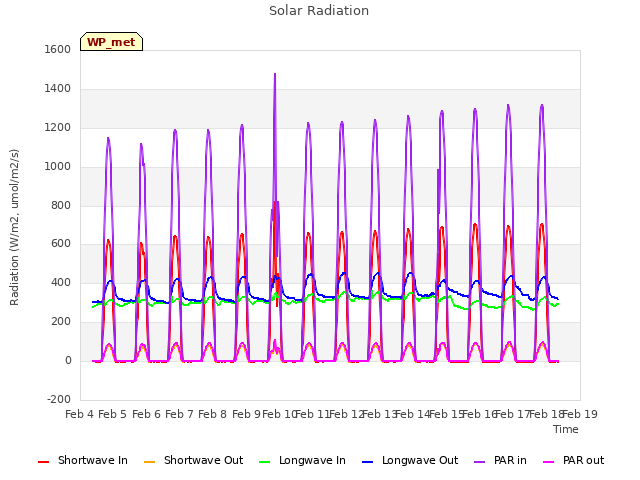
Task: Click the 1000 y-axis tick label
Action: click(x=58, y=167)
